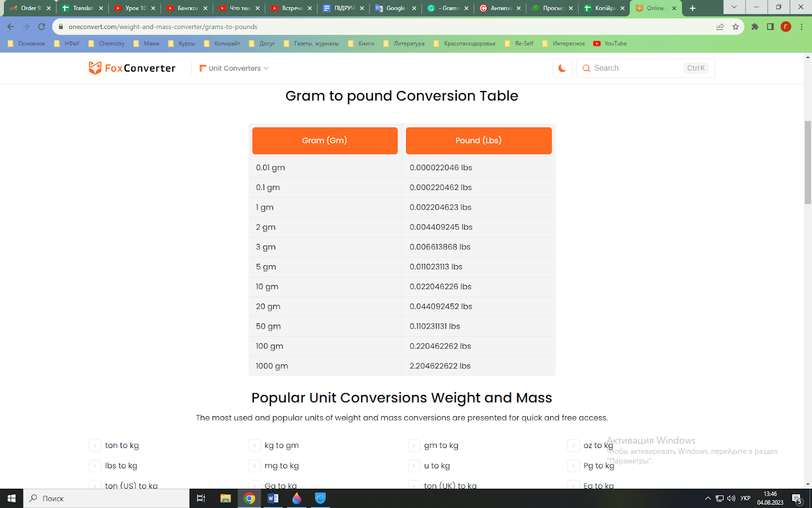Open Chrome three-dot menu
812x508 pixels.
tap(801, 26)
